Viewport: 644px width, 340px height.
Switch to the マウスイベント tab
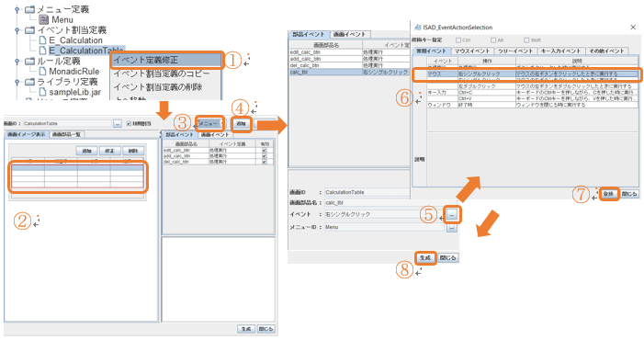click(471, 51)
